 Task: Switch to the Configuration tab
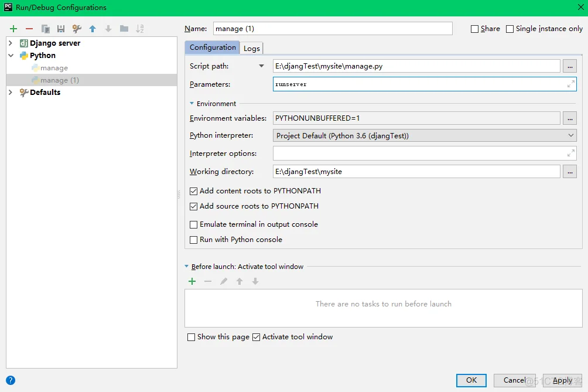[213, 47]
